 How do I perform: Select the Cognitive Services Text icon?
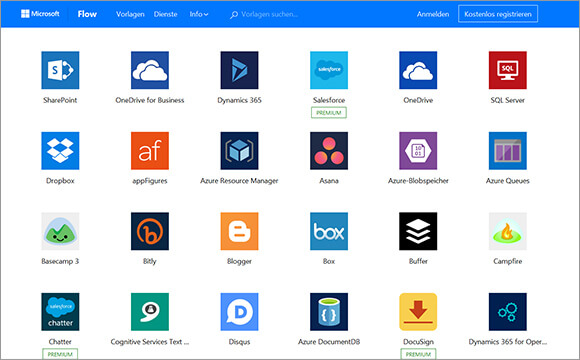tap(150, 312)
